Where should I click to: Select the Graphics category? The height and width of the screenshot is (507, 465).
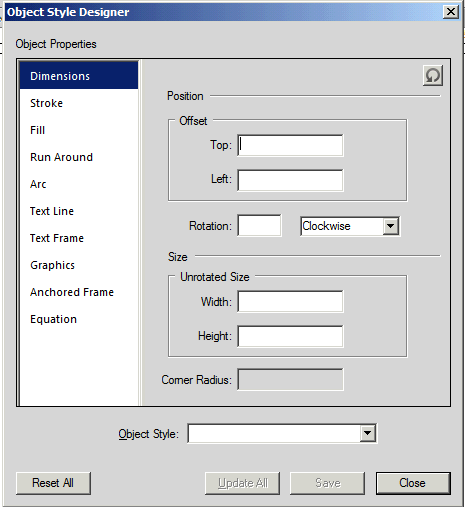point(79,265)
